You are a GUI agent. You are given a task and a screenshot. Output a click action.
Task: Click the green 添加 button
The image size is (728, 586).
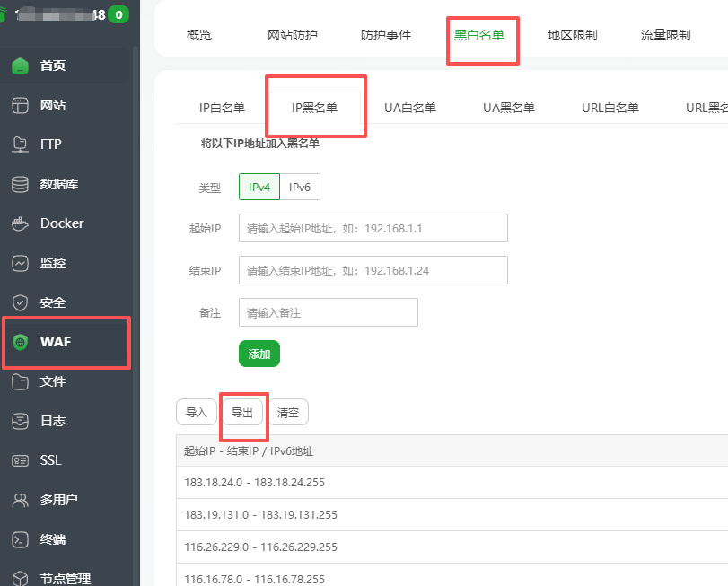tap(259, 354)
